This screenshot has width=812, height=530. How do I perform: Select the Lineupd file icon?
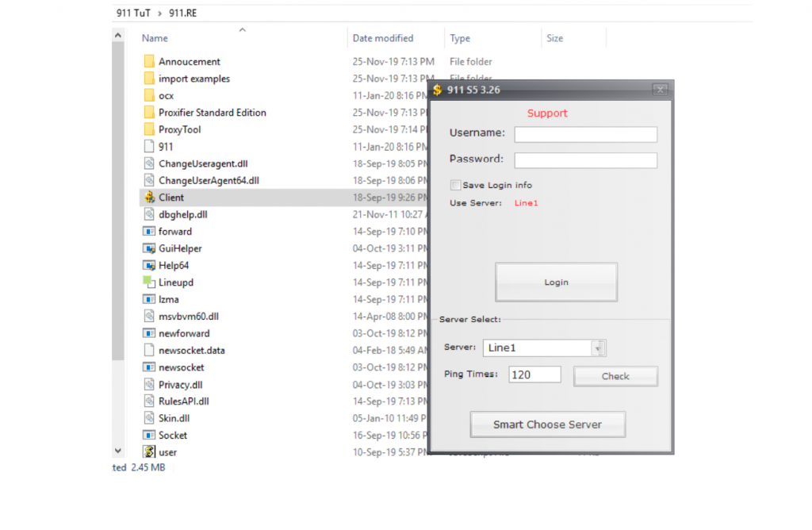[x=149, y=282]
